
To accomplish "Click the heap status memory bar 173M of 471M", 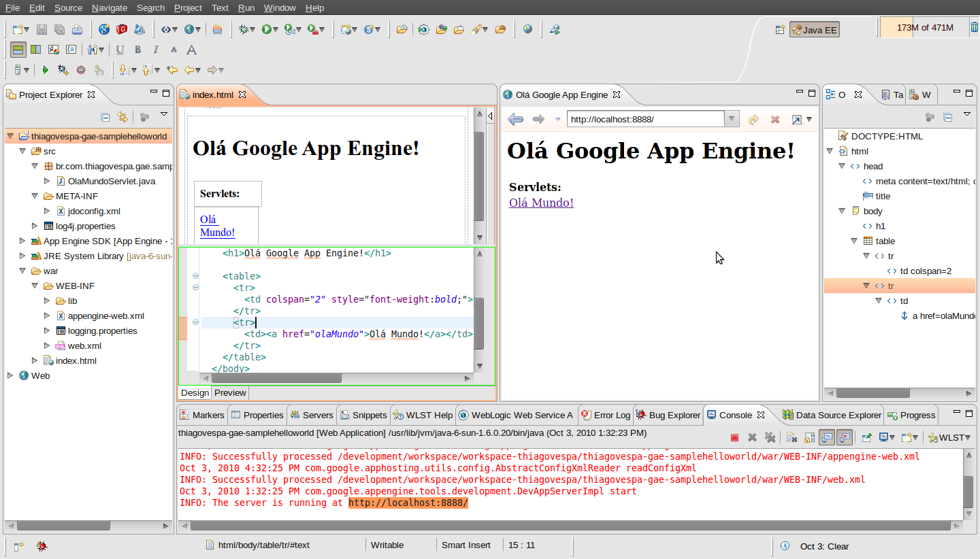I will tap(924, 28).
